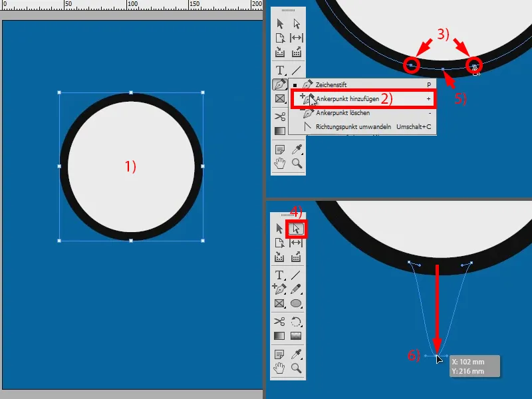The image size is (532, 399).
Task: Click the toolbar gripper at the panel top
Action: [287, 11]
